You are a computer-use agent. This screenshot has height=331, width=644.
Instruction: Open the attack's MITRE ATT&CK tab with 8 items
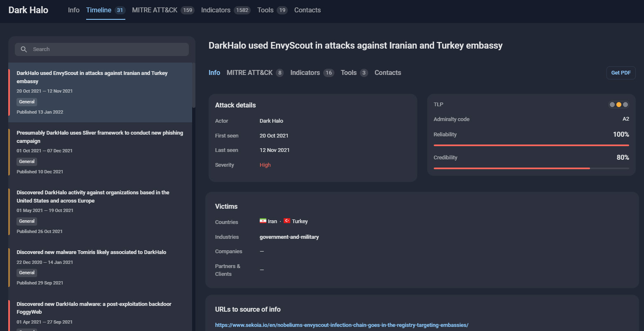249,73
